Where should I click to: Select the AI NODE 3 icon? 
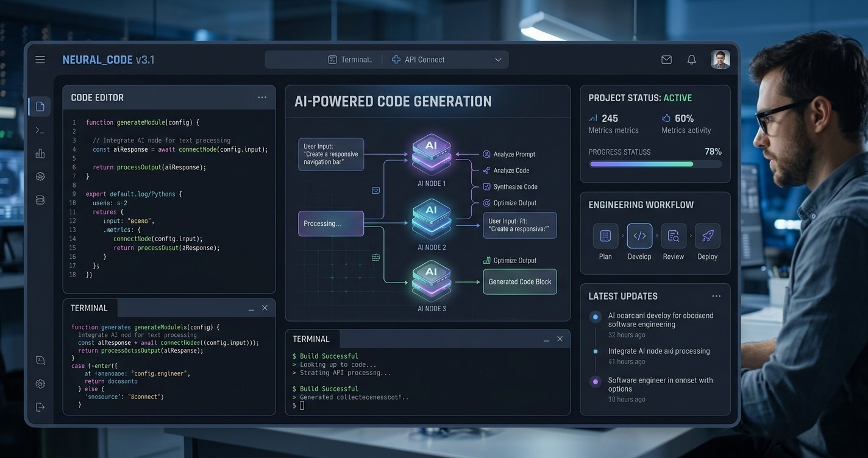point(432,281)
